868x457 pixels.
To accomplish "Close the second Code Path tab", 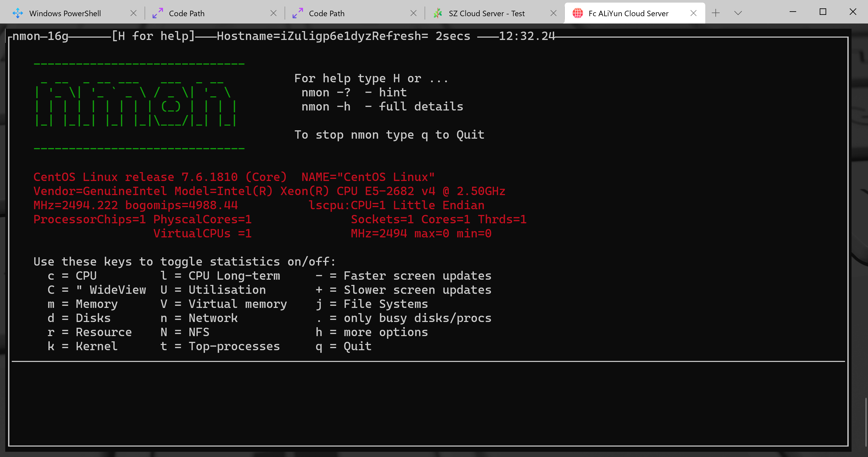I will (x=413, y=13).
